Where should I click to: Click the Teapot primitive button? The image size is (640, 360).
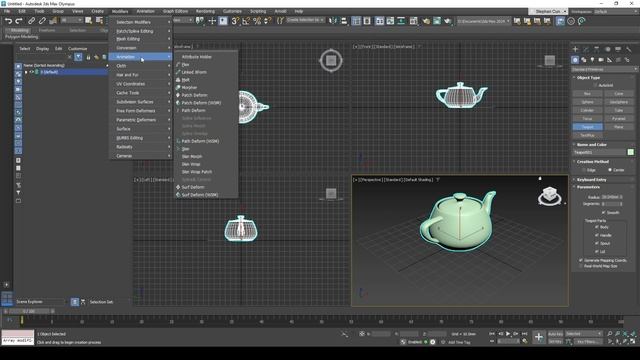(587, 127)
